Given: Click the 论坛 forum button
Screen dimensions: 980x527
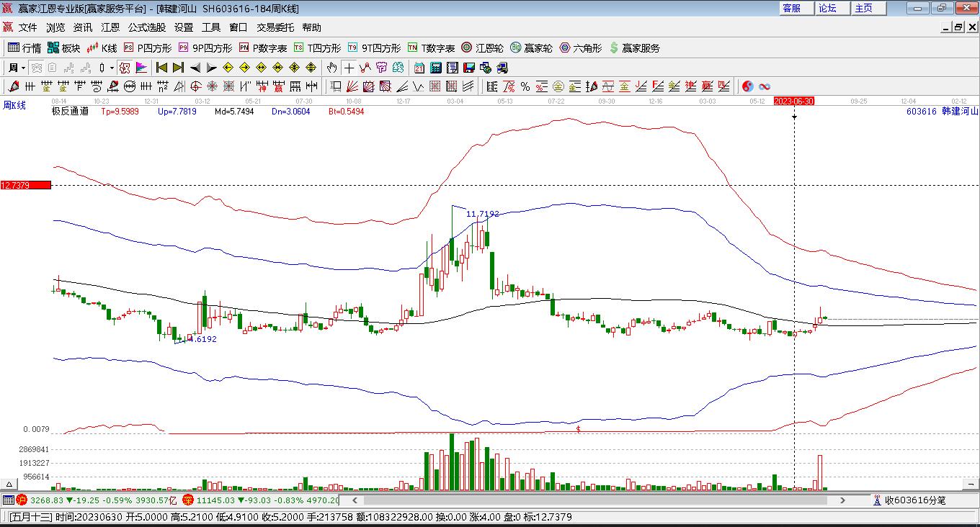Looking at the screenshot, I should point(832,8).
